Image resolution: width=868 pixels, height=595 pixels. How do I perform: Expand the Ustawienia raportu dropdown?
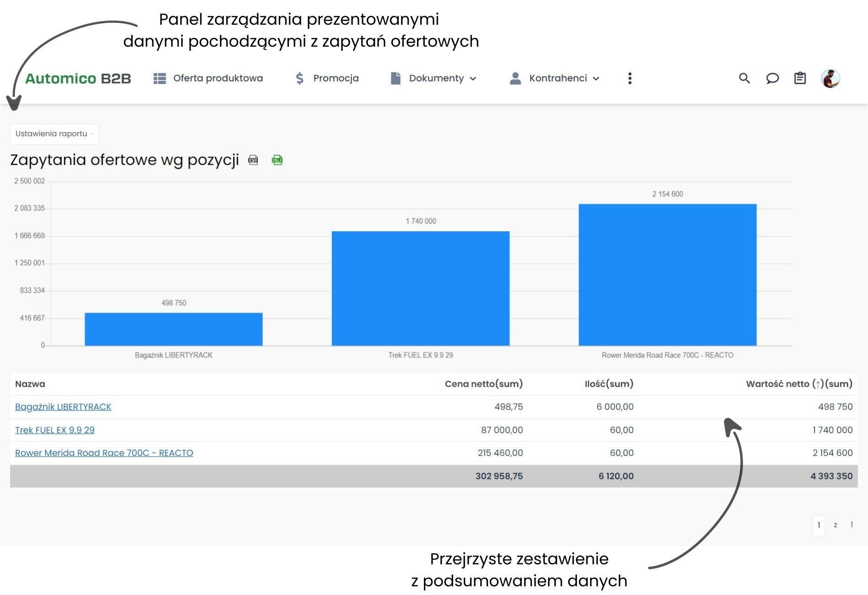54,134
